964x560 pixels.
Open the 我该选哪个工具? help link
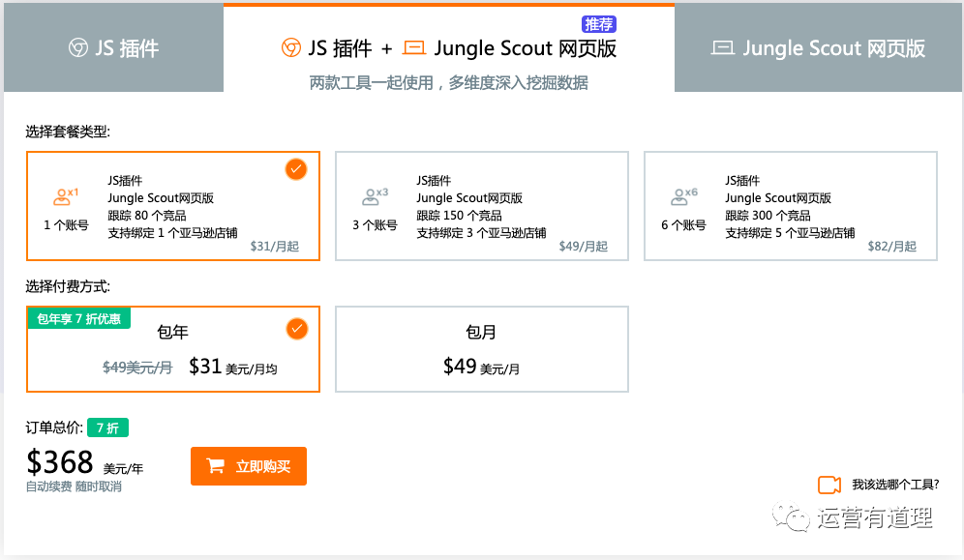[894, 485]
